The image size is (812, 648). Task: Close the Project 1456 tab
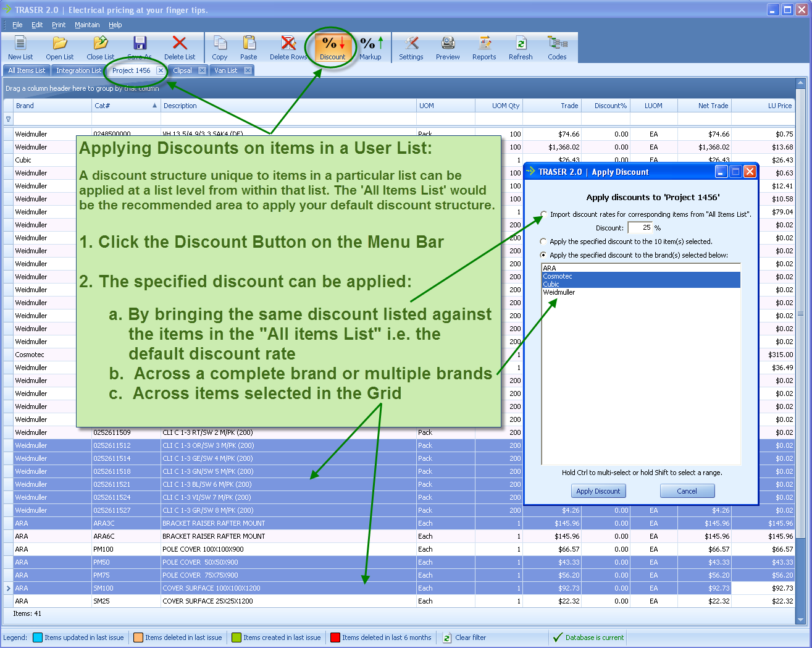point(161,70)
